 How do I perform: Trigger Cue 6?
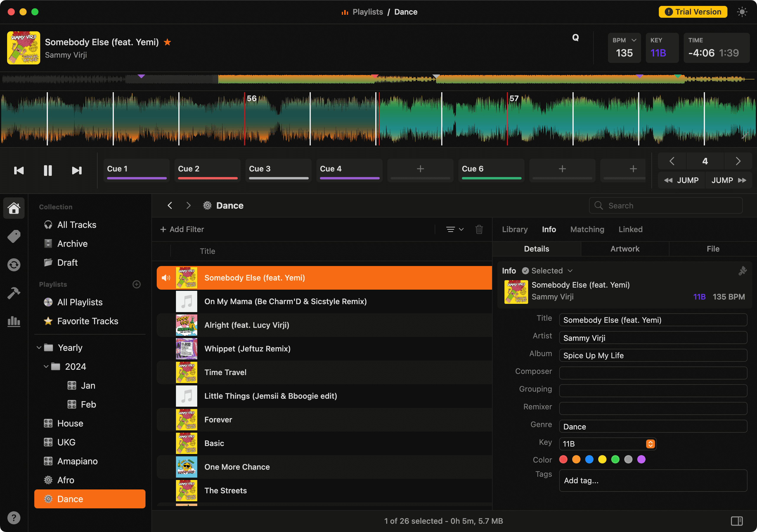pos(491,170)
